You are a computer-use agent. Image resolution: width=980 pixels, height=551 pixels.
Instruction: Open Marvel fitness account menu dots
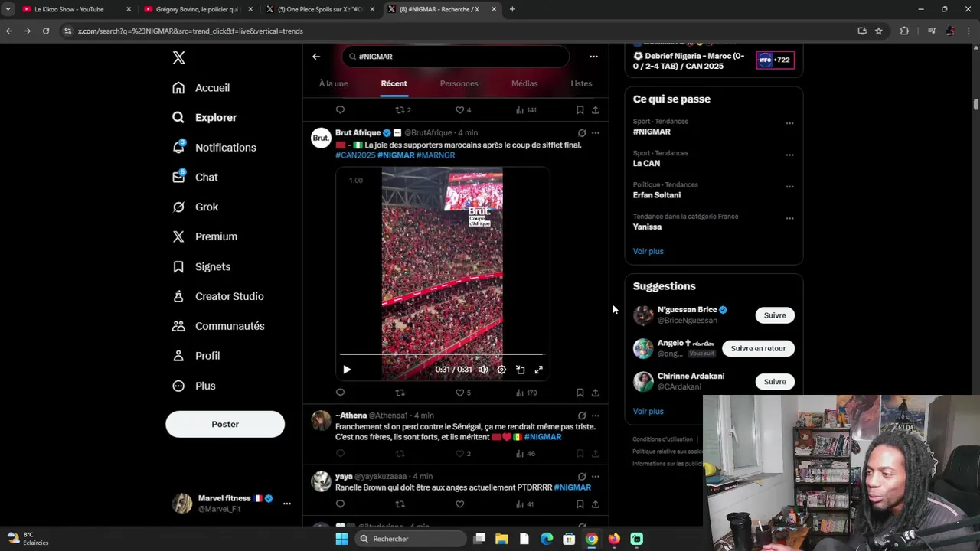(287, 504)
